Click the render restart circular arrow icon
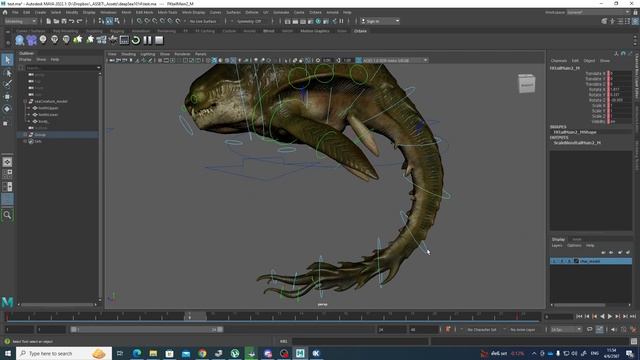Screen dimensions: 640x360 click(x=136, y=40)
